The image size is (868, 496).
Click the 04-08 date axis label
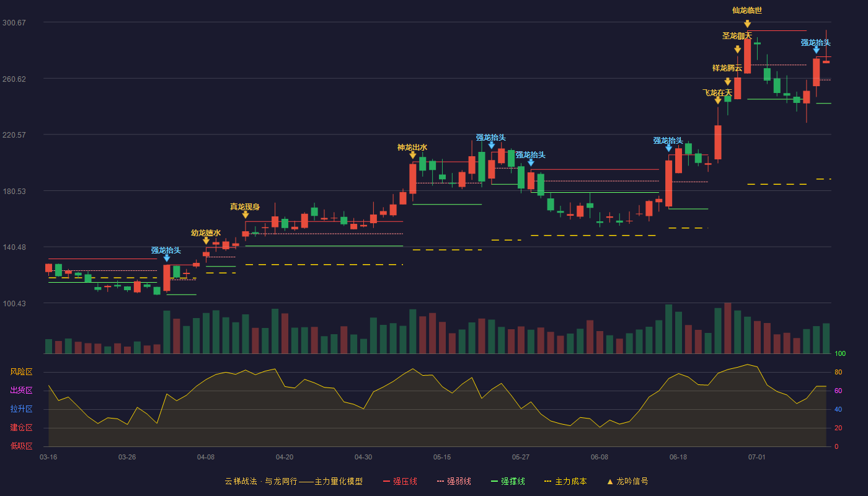[206, 457]
